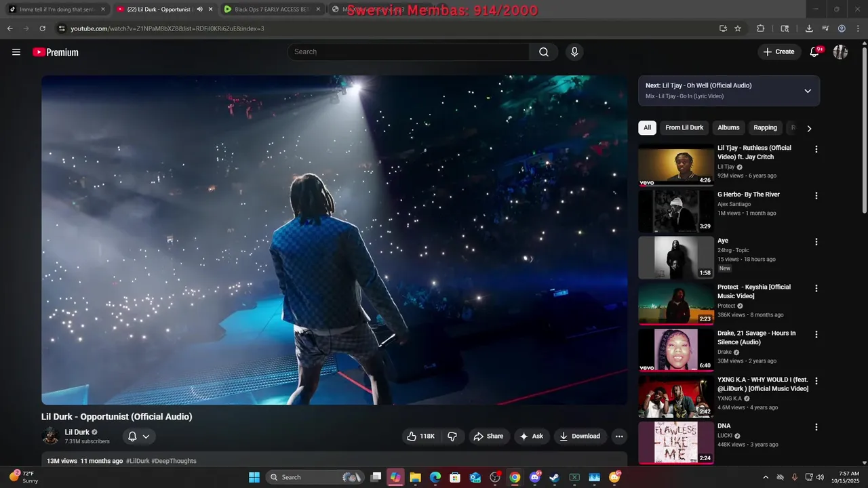Viewport: 868px width, 488px height.
Task: Open Discord from taskbar
Action: point(534,477)
